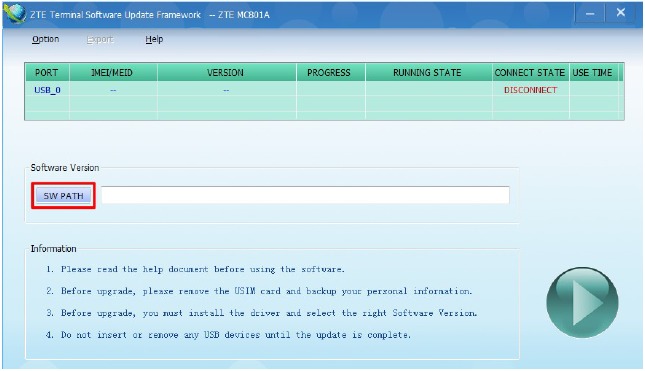
Task: Click the PROGRESS column header
Action: pyautogui.click(x=330, y=72)
